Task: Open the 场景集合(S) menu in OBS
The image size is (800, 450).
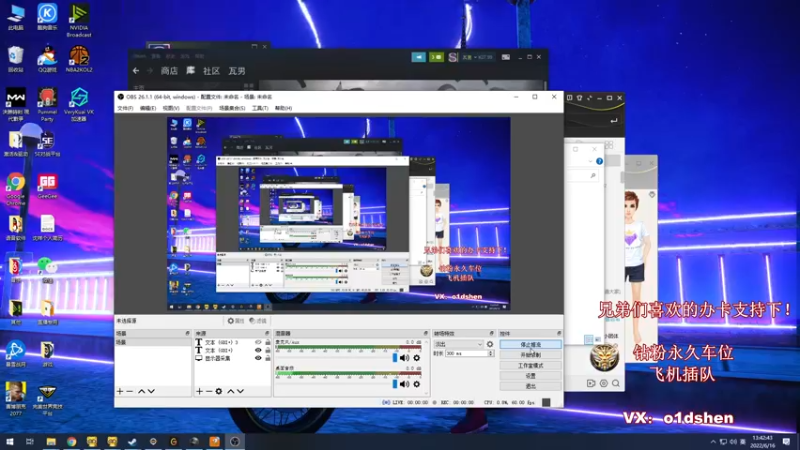Action: 232,108
